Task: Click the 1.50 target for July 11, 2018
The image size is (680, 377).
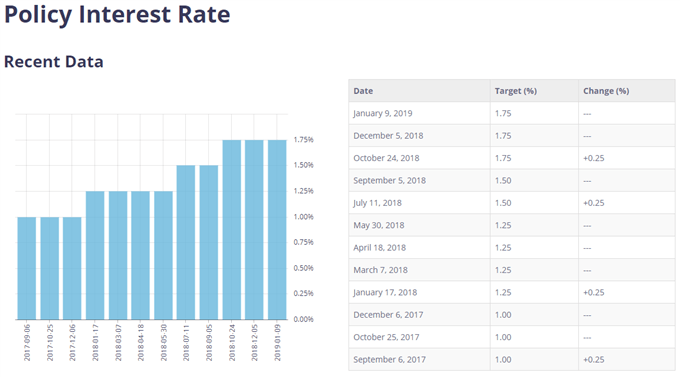Action: 503,203
